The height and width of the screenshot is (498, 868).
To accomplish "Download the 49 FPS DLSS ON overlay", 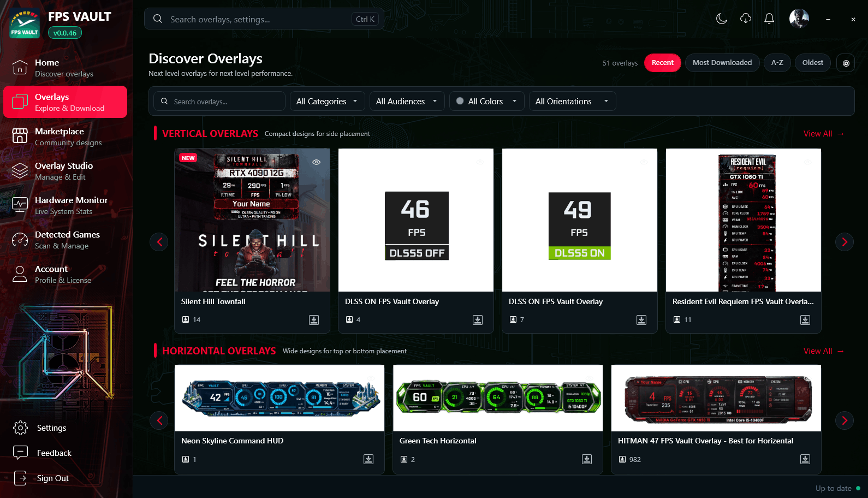I will 641,320.
